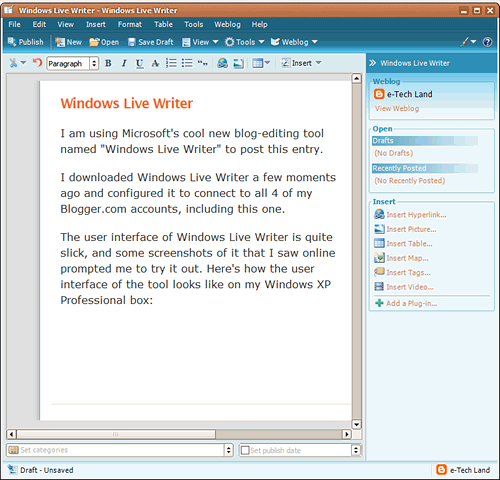Click the Recently Posted header
500x480 pixels.
425,168
